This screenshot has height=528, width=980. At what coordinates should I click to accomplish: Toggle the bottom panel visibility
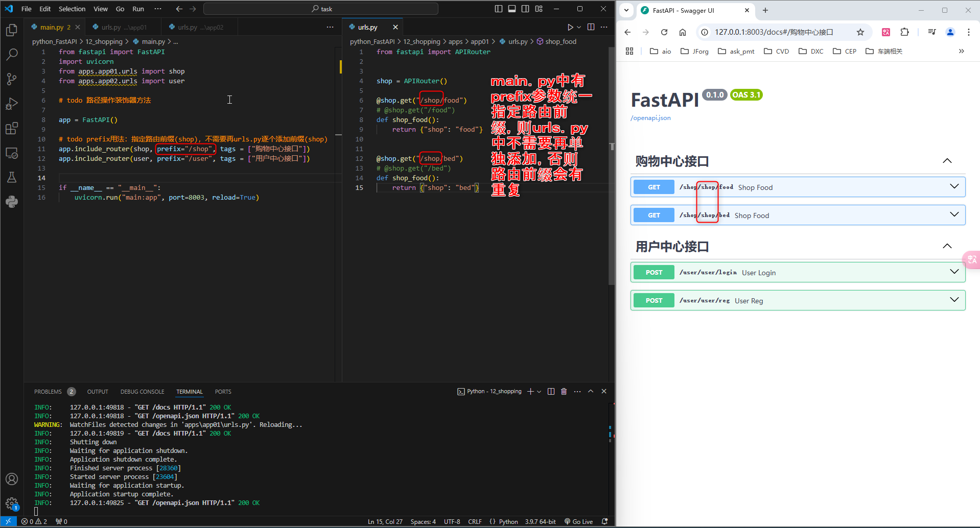tap(511, 8)
